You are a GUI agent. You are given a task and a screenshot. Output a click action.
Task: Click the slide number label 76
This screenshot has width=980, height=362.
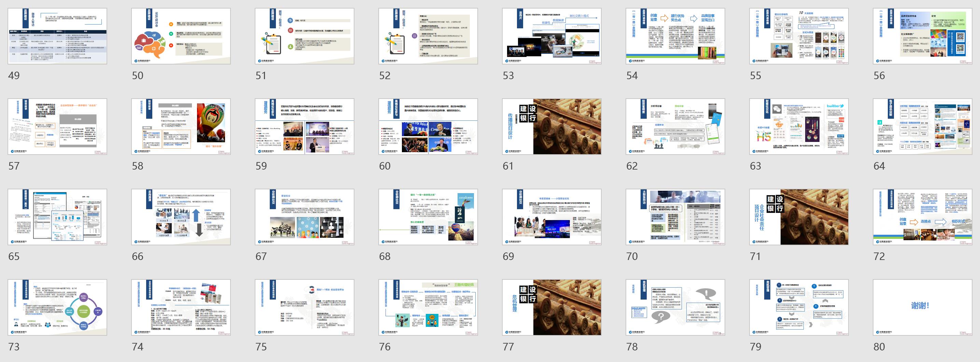pos(384,347)
